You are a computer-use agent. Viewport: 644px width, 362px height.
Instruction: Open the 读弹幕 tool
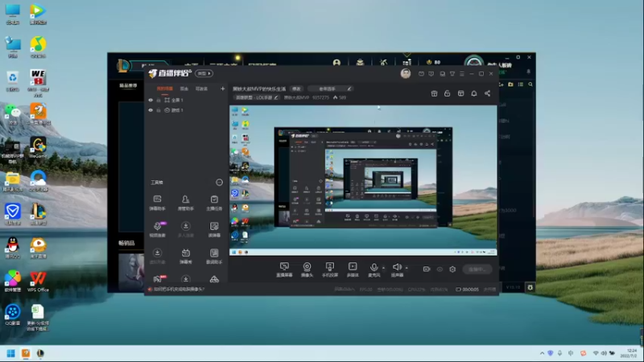click(214, 229)
